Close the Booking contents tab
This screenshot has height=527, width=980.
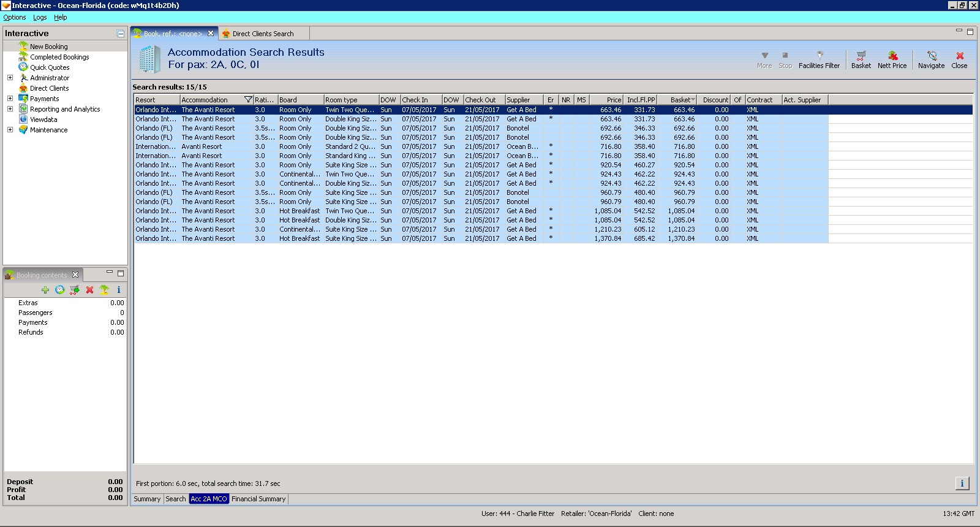(75, 275)
